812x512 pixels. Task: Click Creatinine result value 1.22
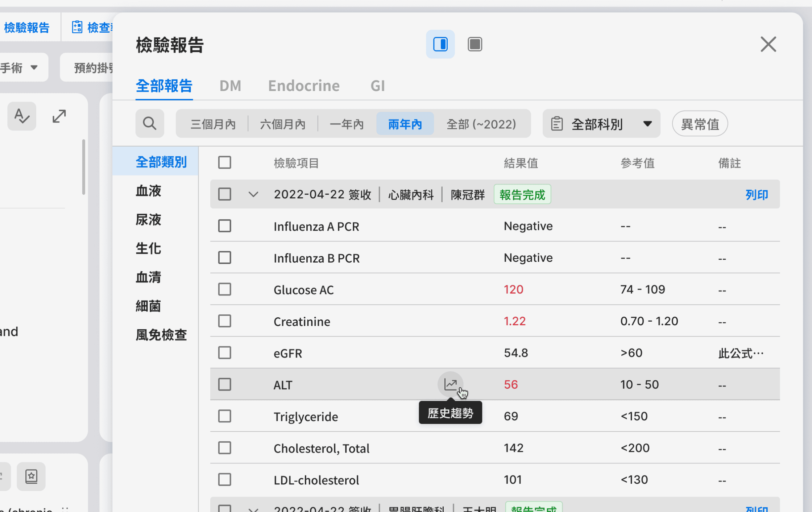[x=515, y=321]
